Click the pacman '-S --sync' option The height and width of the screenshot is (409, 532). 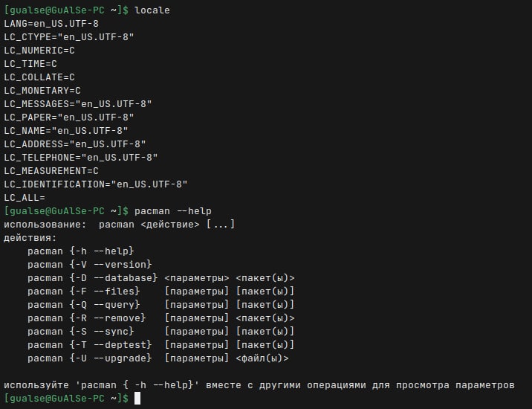102,331
